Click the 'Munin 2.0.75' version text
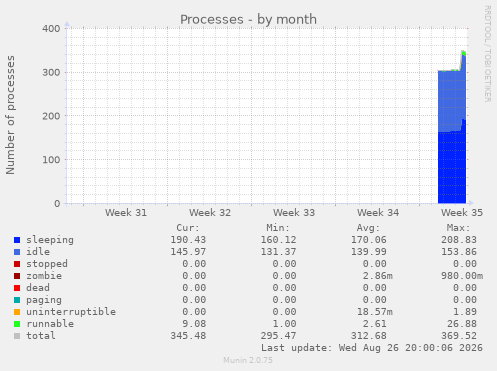Screen dimensions: 497x371 pos(248,360)
